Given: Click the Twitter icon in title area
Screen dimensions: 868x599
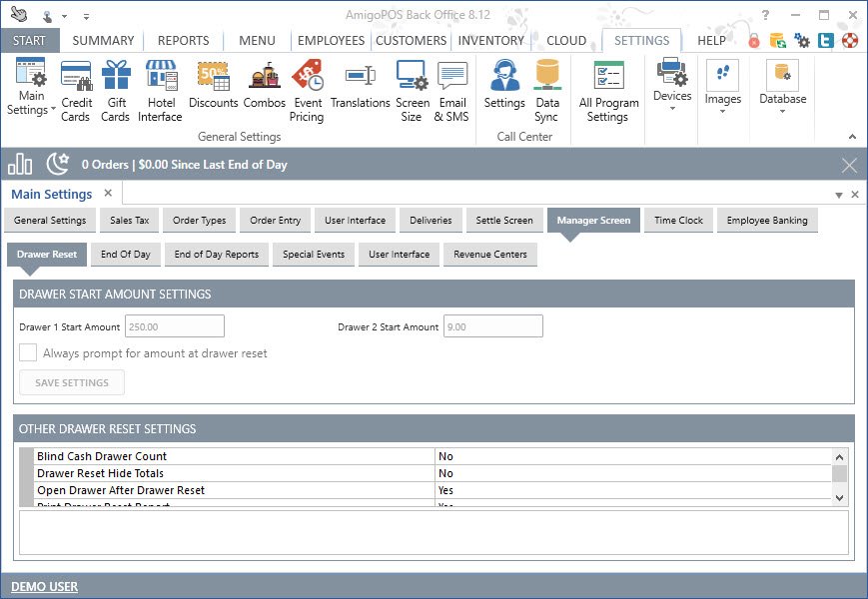Looking at the screenshot, I should 826,41.
